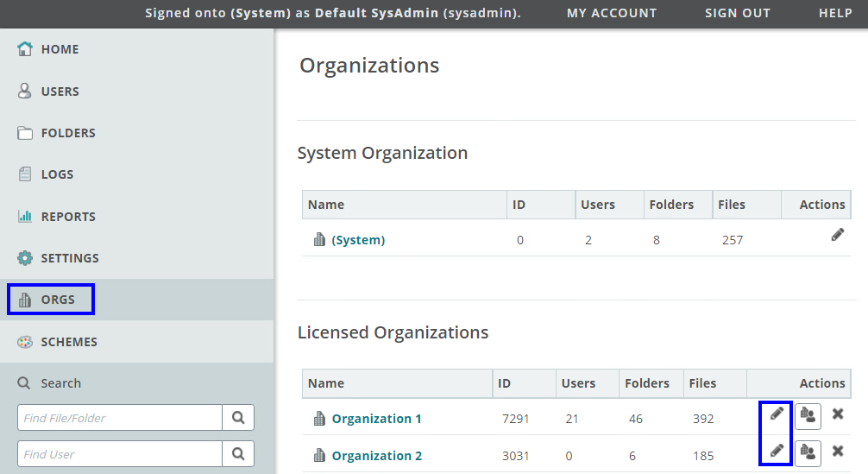This screenshot has height=474, width=868.
Task: Click the Name header in System Organization table
Action: [326, 205]
